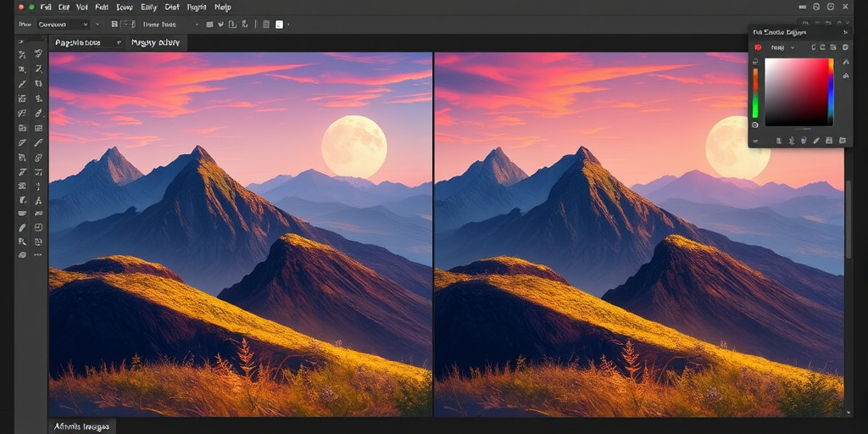This screenshot has width=868, height=434.
Task: Open the 'Drene hans' dropdown in options bar
Action: pyautogui.click(x=170, y=25)
